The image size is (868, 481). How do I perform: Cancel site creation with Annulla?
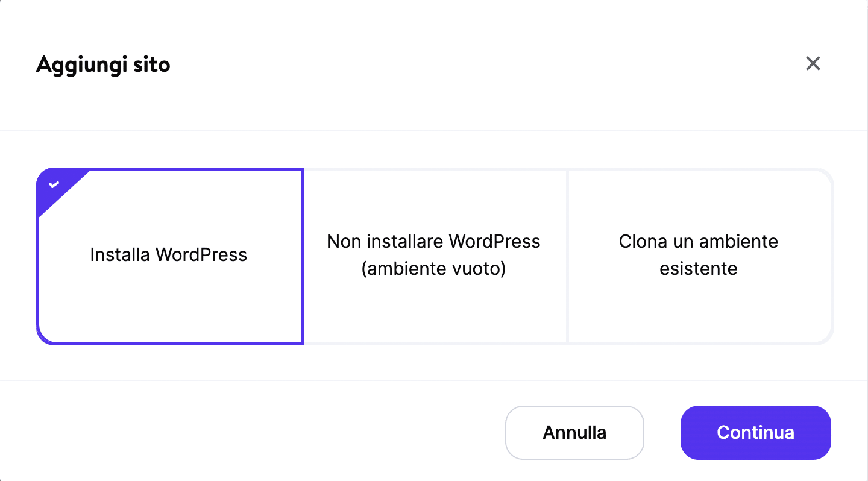(574, 432)
